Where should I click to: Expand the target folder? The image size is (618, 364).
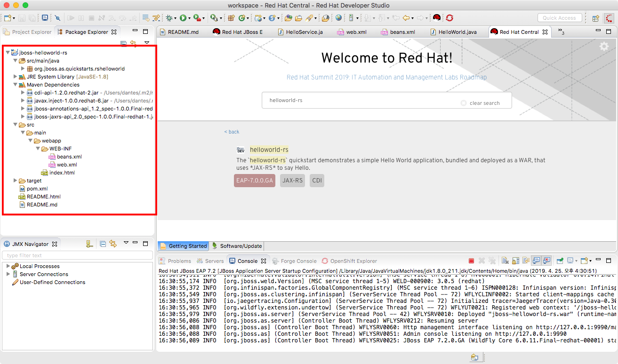pos(15,181)
